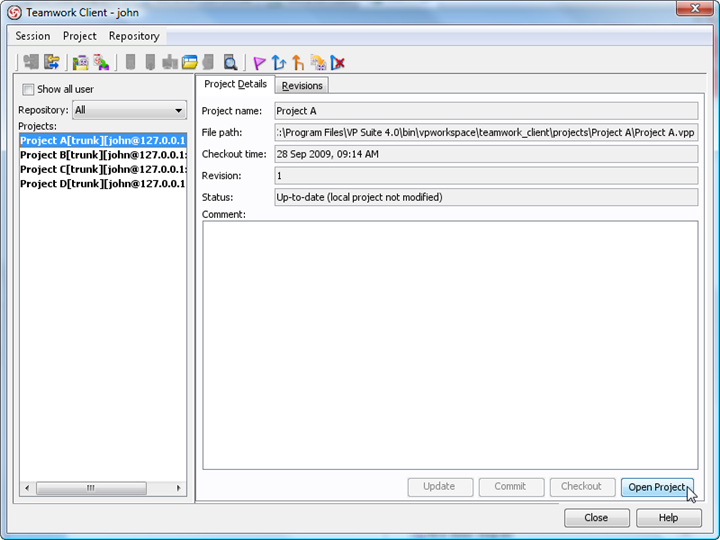Click the magnifying glass toolbar icon
This screenshot has height=540, width=720.
(230, 62)
